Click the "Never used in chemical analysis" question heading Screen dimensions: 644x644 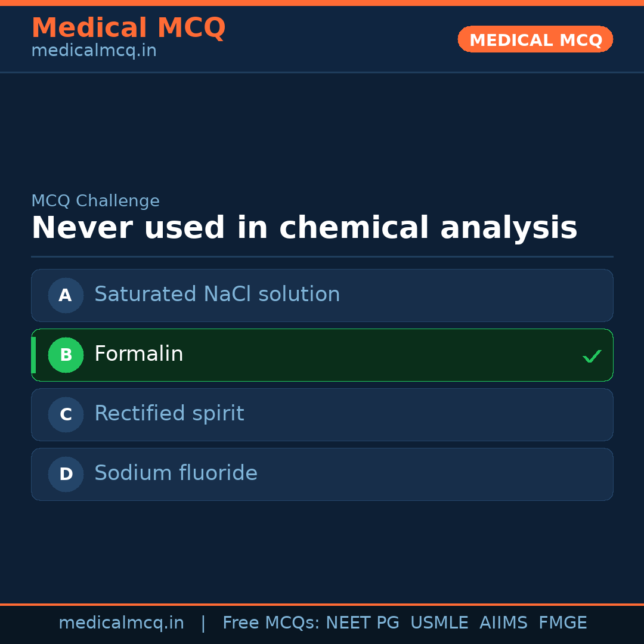point(304,228)
